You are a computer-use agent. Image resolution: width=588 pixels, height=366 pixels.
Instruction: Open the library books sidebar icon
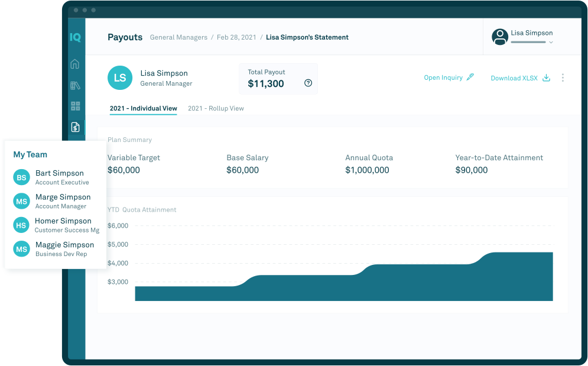coord(75,86)
